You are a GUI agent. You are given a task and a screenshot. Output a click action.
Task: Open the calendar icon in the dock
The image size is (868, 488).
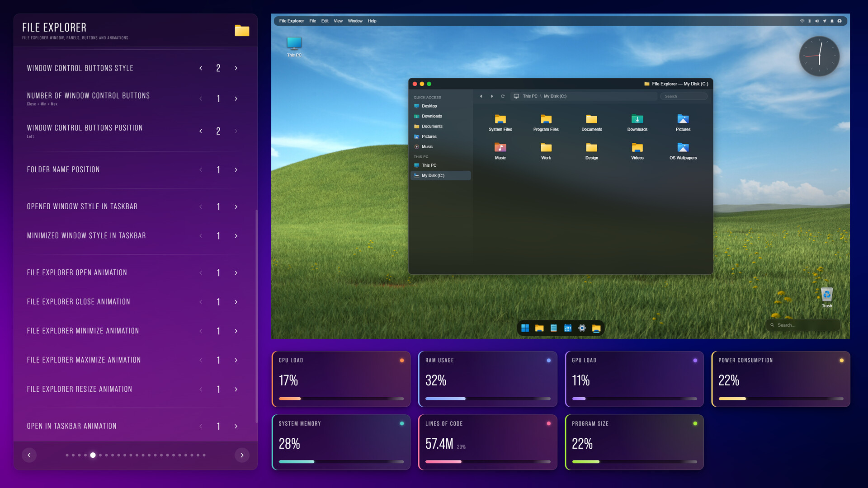pyautogui.click(x=568, y=328)
